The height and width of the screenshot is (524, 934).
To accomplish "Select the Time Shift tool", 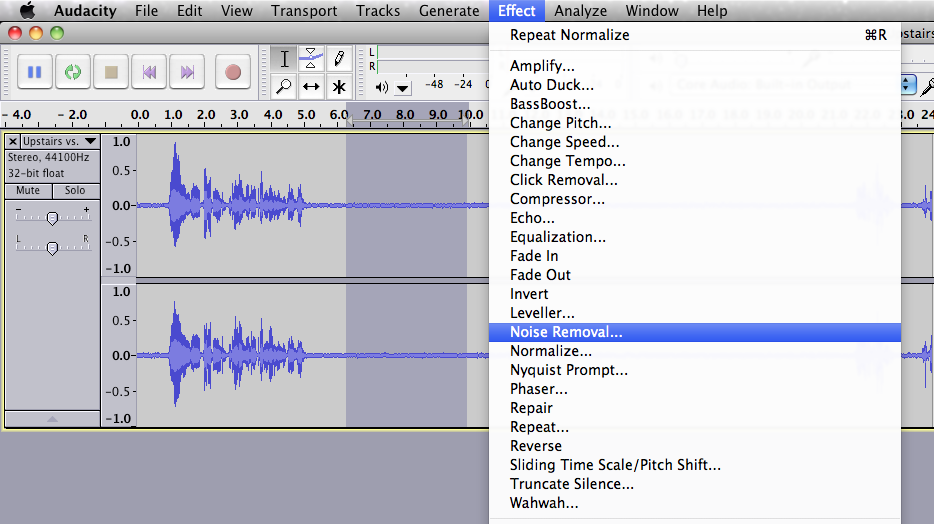I will point(312,86).
